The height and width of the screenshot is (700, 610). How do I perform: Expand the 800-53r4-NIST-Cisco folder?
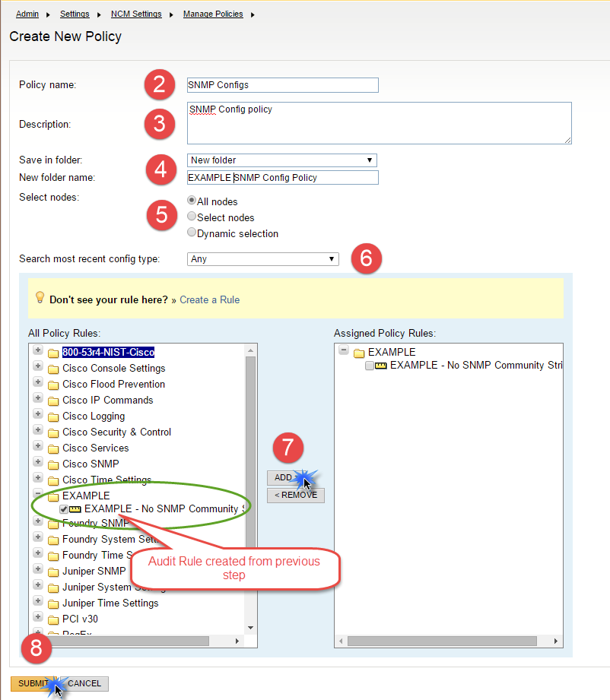point(38,350)
